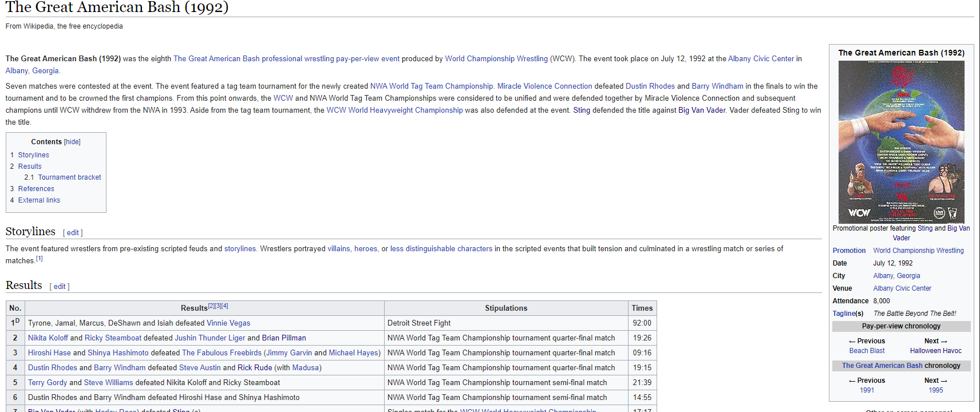980x412 pixels.
Task: Open the storylines link in Storylines section
Action: tap(240, 249)
